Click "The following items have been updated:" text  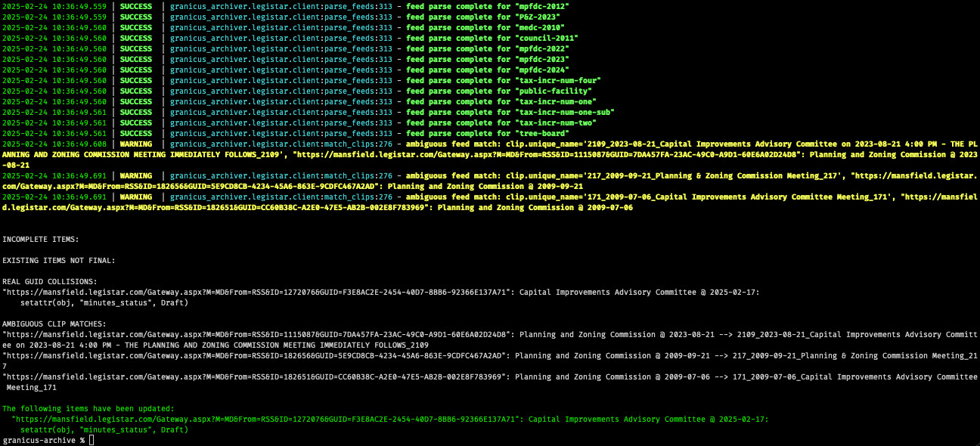tap(88, 408)
